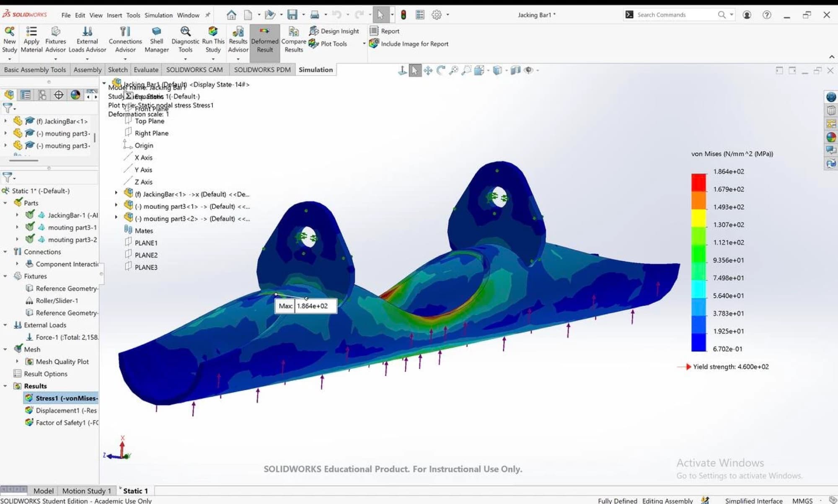Screen dimensions: 838x504
Task: Open the MMGS units status item
Action: pos(802,500)
